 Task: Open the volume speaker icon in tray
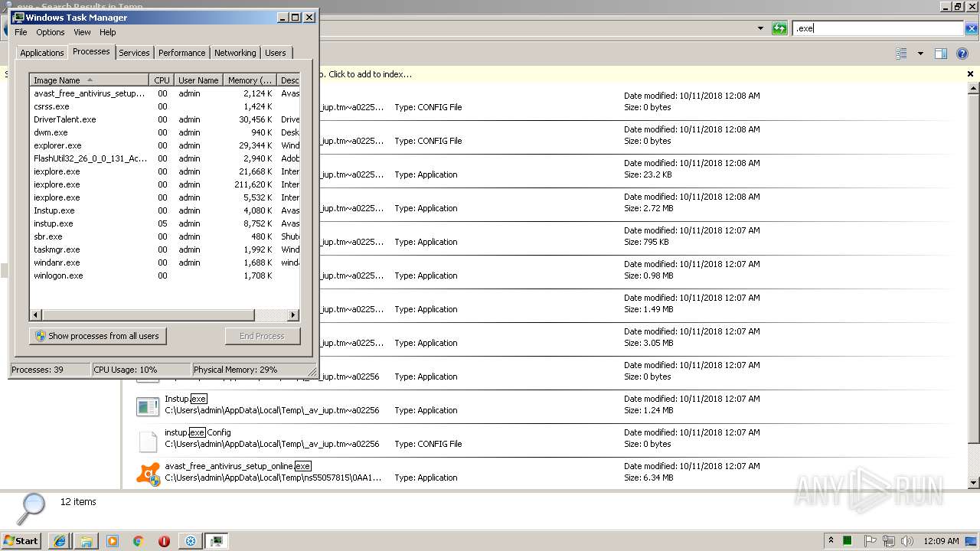coord(907,541)
